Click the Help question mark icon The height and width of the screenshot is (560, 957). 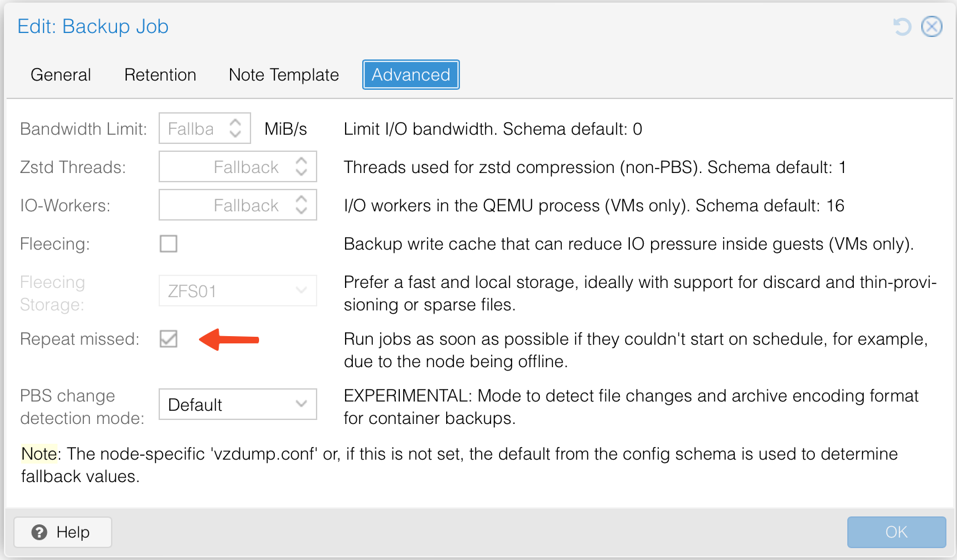(x=40, y=532)
